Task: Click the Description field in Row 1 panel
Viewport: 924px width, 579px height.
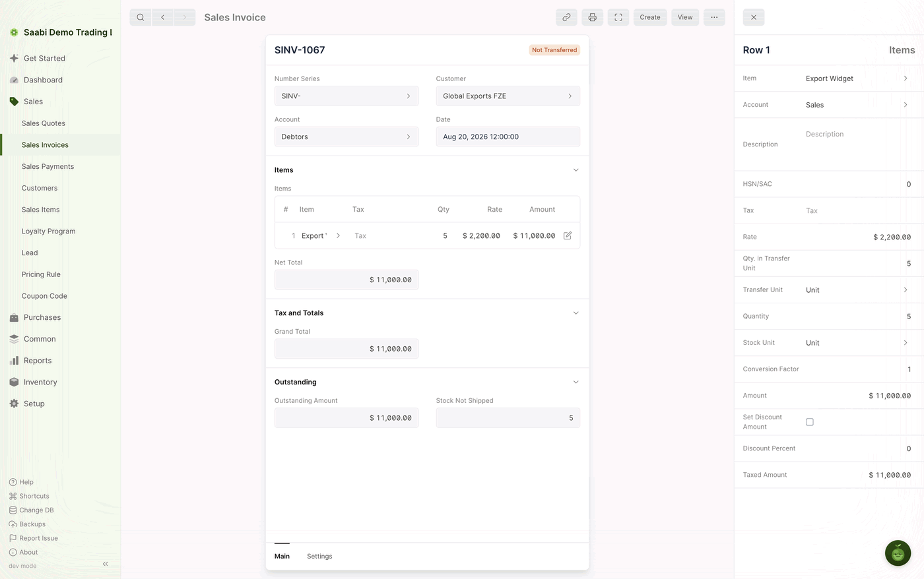Action: tap(857, 144)
